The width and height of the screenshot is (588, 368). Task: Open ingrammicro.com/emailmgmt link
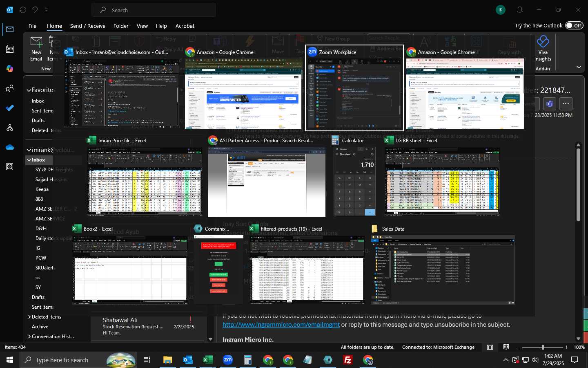[x=281, y=325]
